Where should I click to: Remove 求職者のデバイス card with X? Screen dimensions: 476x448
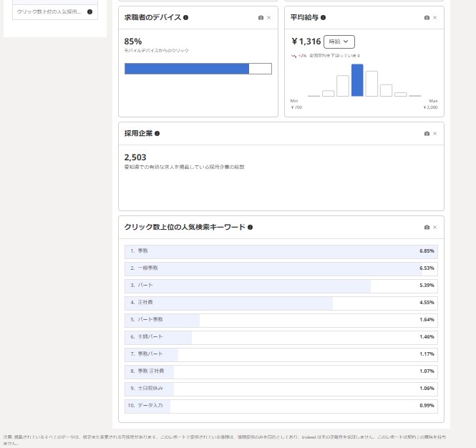tap(268, 17)
